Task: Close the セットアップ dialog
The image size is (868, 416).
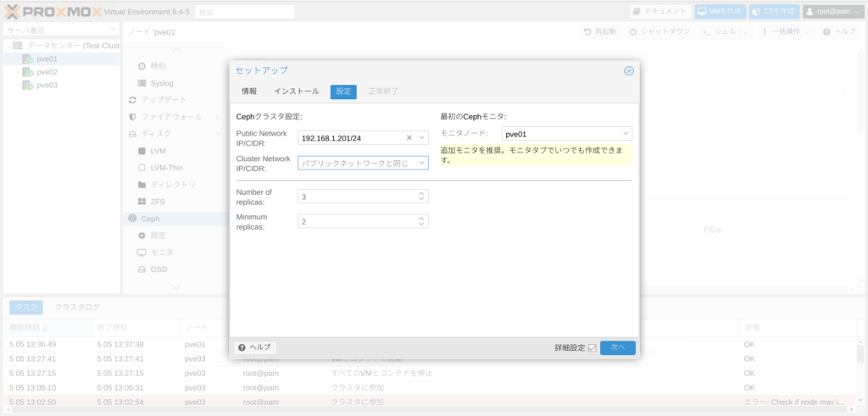Action: 628,71
